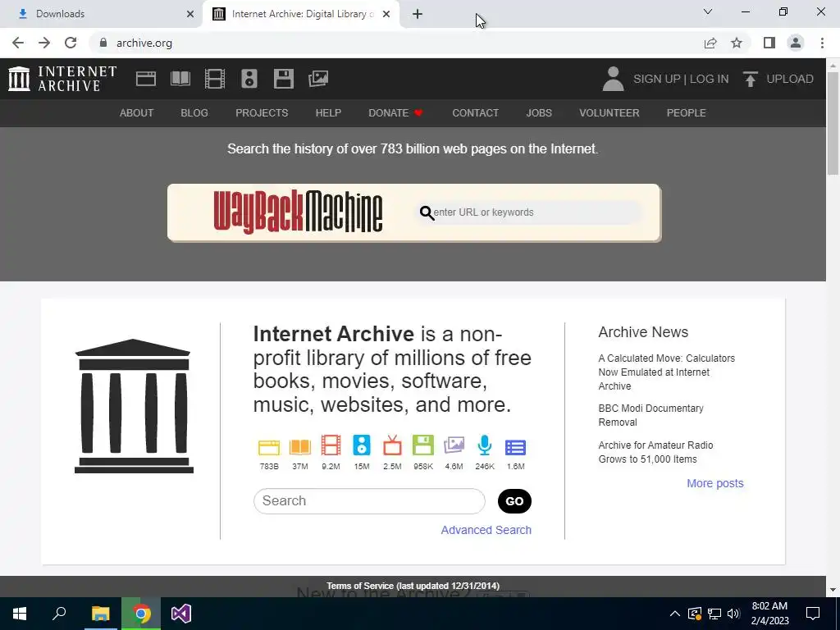Image resolution: width=840 pixels, height=630 pixels.
Task: Open the DONATE menu item
Action: tap(395, 113)
